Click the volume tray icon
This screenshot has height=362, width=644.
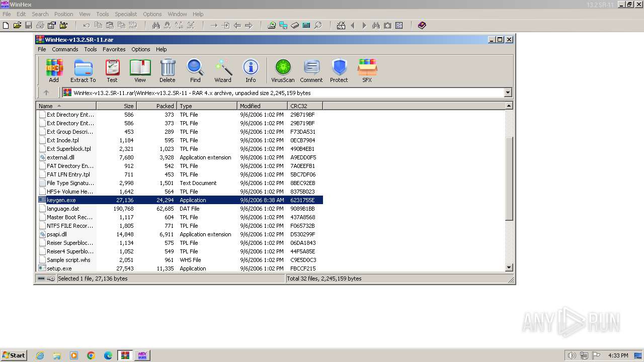tap(572, 355)
